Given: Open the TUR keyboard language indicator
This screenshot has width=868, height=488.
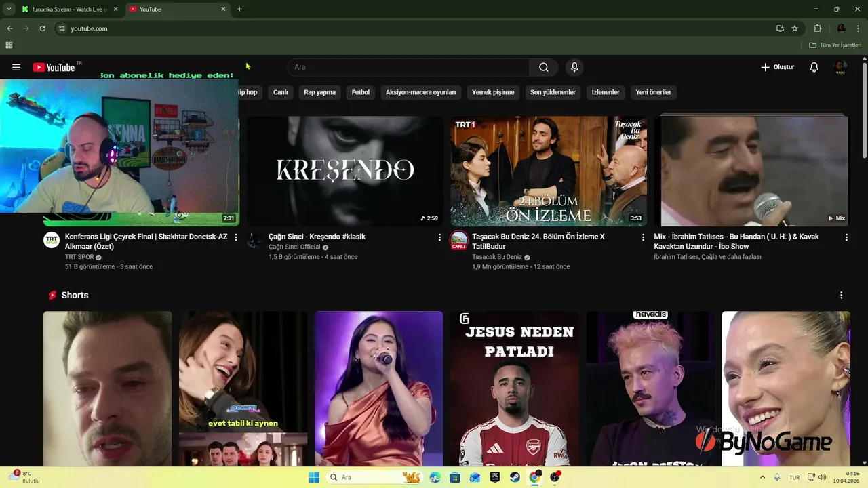Looking at the screenshot, I should [x=794, y=477].
